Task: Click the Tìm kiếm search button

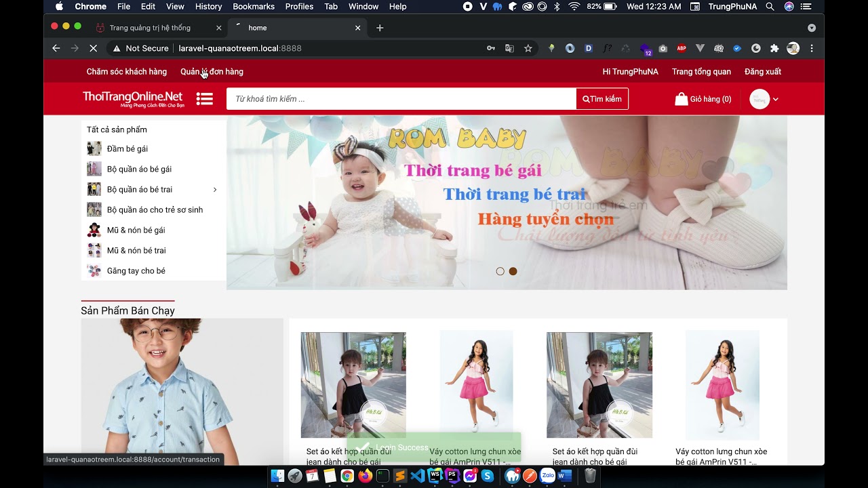Action: 602,99
